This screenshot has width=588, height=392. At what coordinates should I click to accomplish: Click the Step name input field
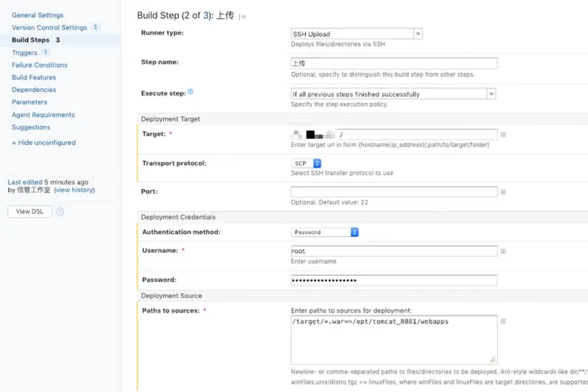click(394, 63)
